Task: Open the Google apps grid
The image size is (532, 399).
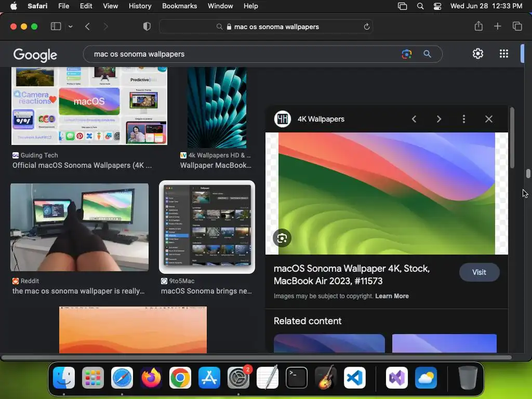Action: coord(504,54)
